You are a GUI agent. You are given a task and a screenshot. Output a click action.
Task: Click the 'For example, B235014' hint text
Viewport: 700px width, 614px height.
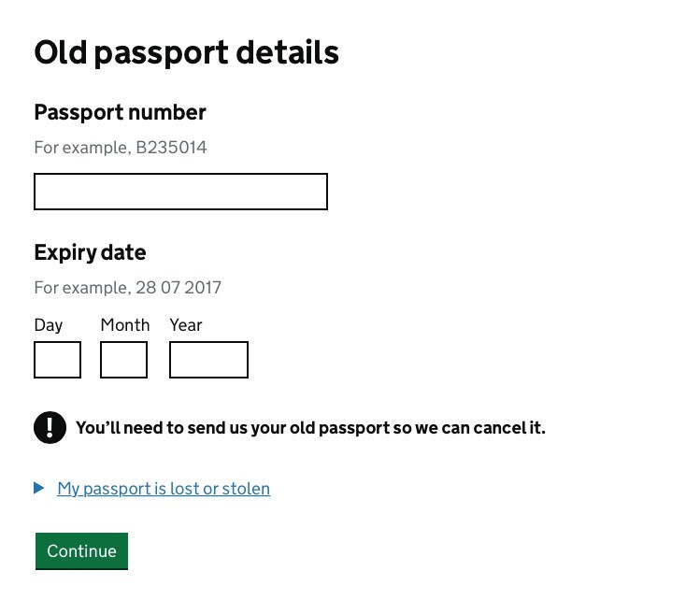pos(121,148)
